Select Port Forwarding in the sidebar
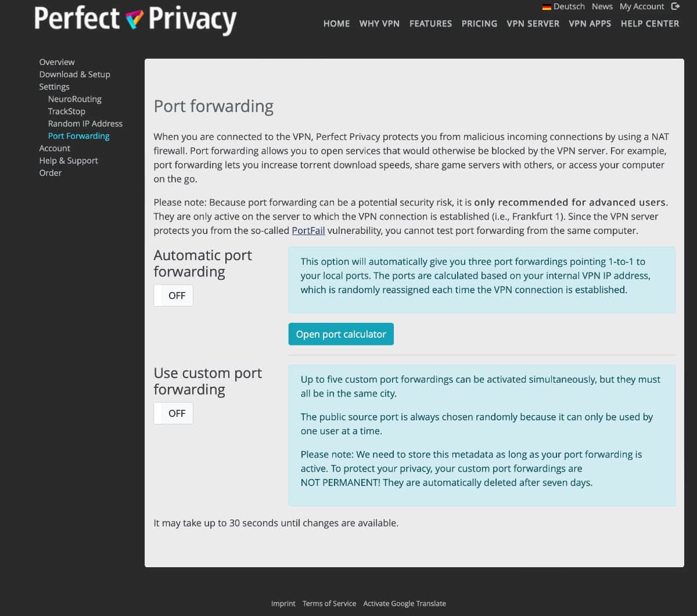 (78, 135)
